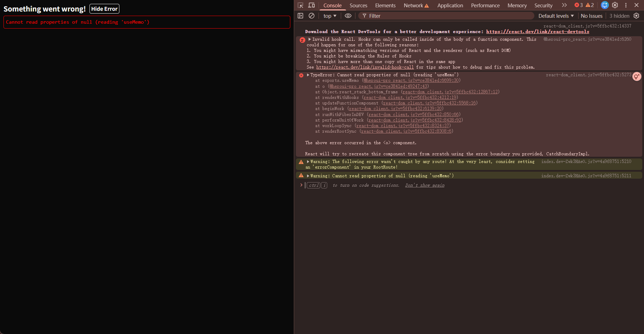Image resolution: width=644 pixels, height=334 pixels.
Task: Open source react-dom_client.js:5273
Action: 588,75
